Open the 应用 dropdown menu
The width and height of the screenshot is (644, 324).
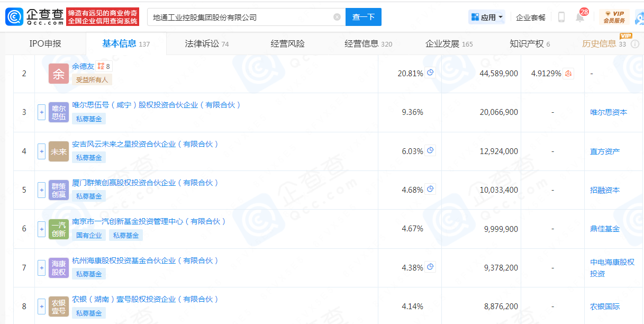point(487,17)
